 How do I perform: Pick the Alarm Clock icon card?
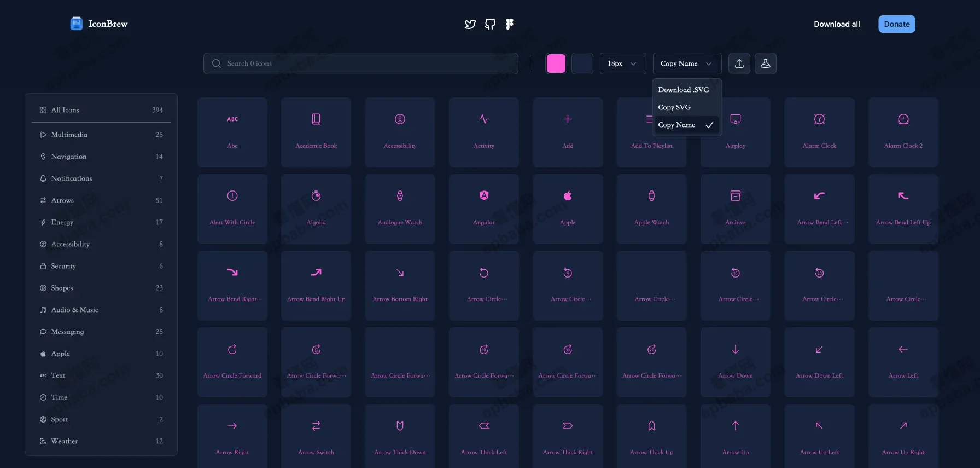click(819, 132)
